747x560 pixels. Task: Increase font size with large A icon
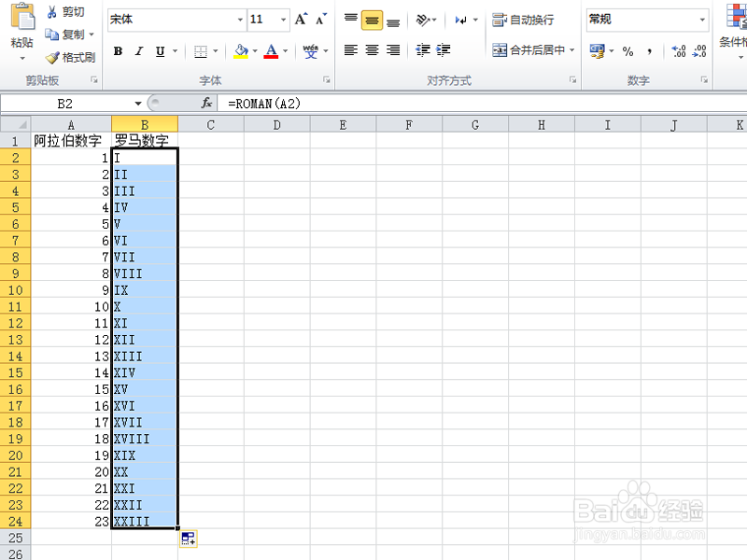tap(301, 20)
